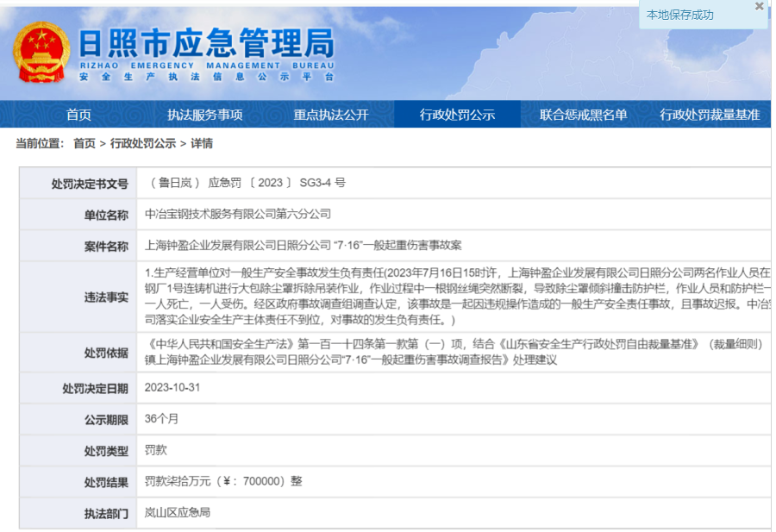Select the 36个月 publicity period value
This screenshot has height=532, width=776.
click(x=161, y=419)
